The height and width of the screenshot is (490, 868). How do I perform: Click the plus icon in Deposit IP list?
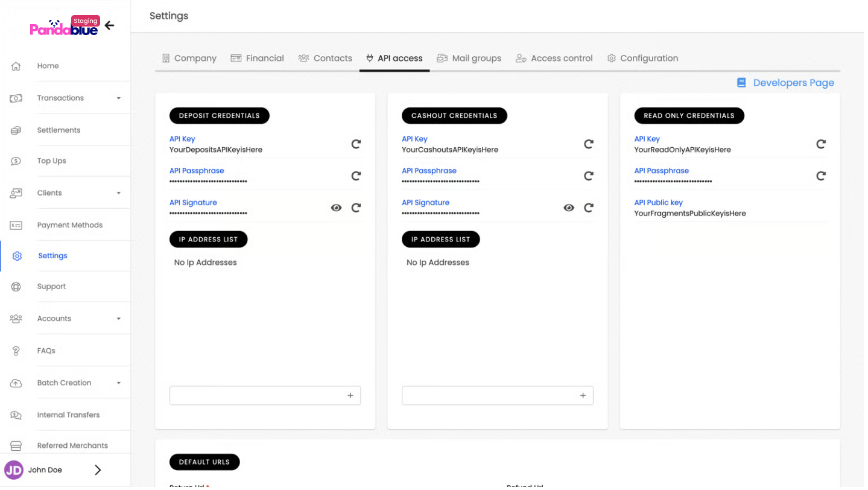click(x=350, y=396)
